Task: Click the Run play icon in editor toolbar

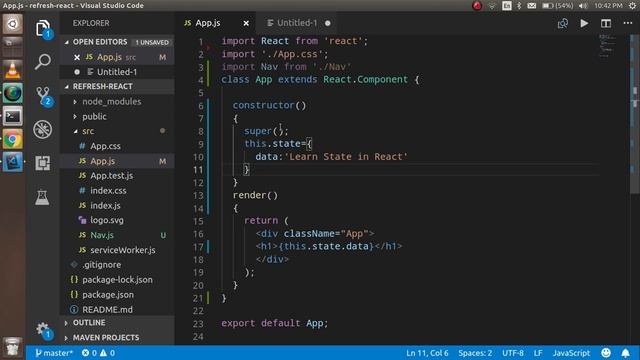Action: [x=584, y=23]
